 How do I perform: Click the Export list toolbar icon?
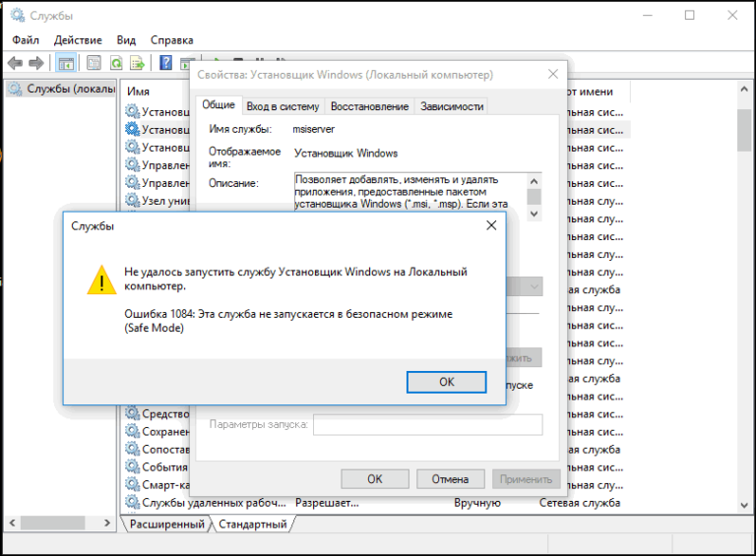[138, 63]
